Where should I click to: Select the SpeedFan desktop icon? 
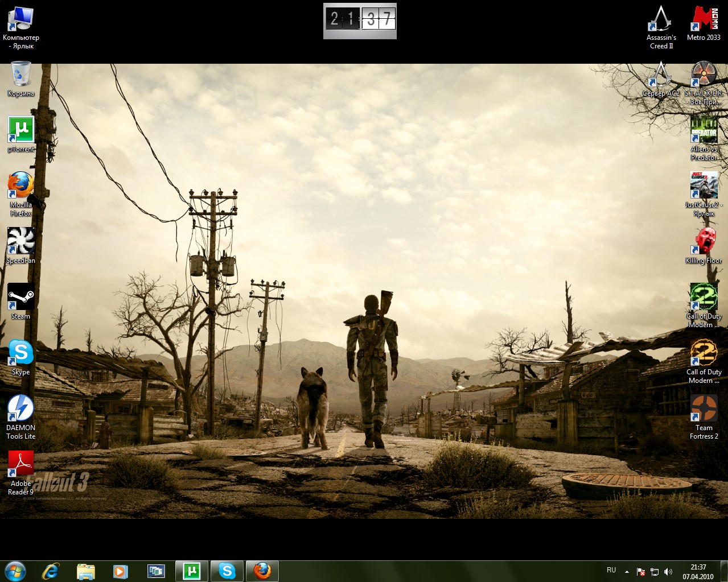(x=21, y=246)
